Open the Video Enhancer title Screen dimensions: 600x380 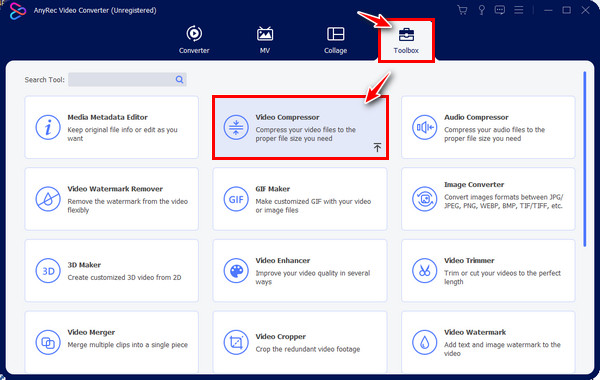(283, 261)
